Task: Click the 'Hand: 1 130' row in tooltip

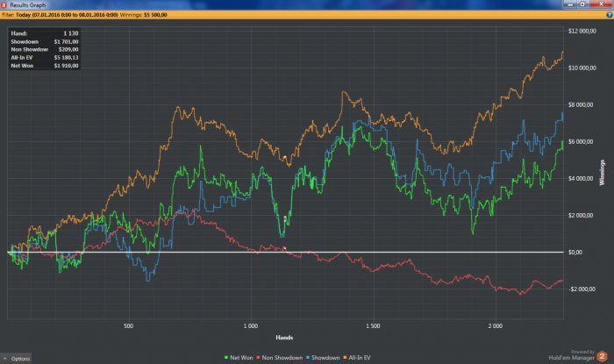Action: [44, 33]
